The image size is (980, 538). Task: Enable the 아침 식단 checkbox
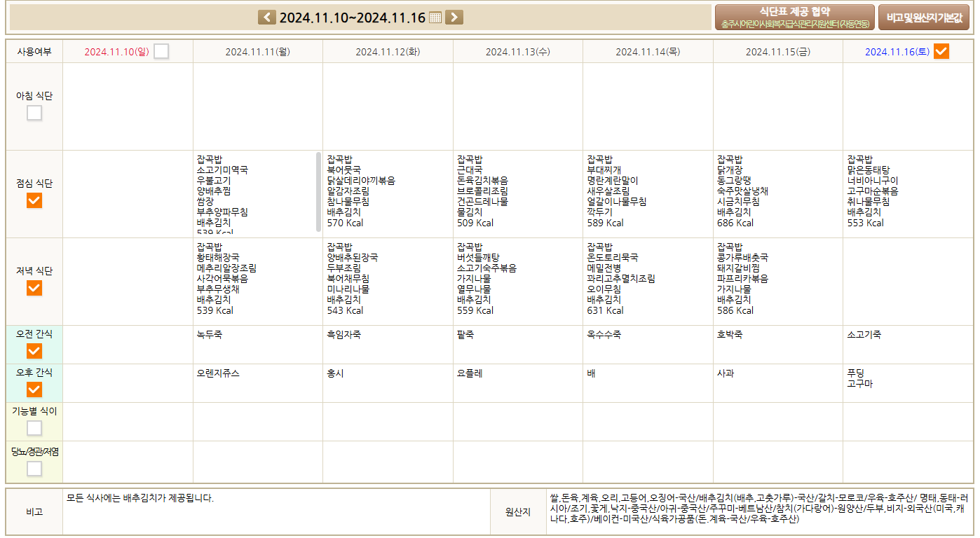[x=34, y=113]
